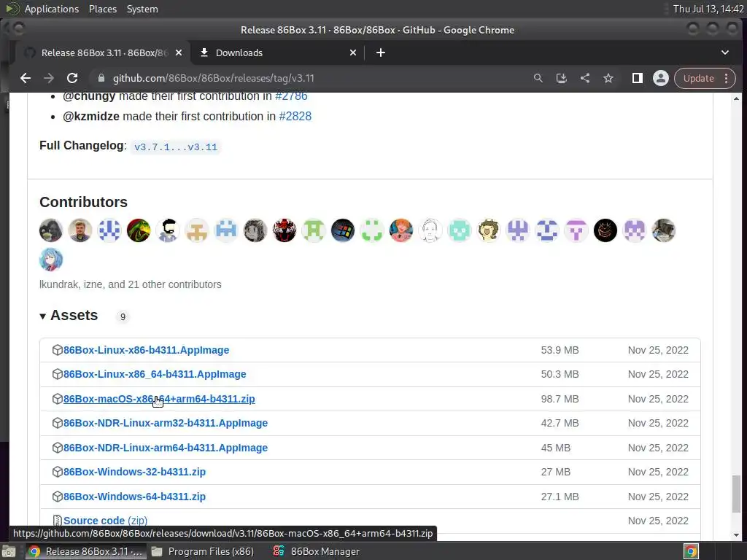Download 86Box-Windows-64-b4311.zip
The image size is (747, 560).
(x=134, y=497)
